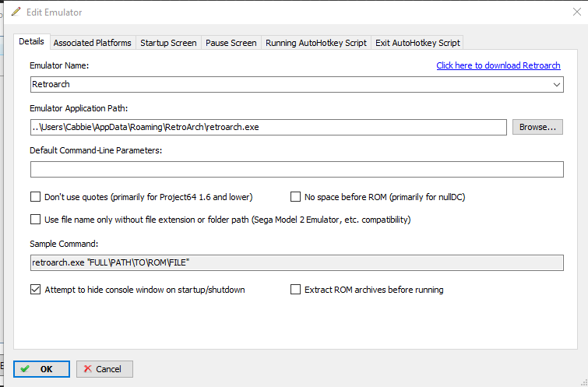Open the Associated Platforms tab

tap(92, 43)
